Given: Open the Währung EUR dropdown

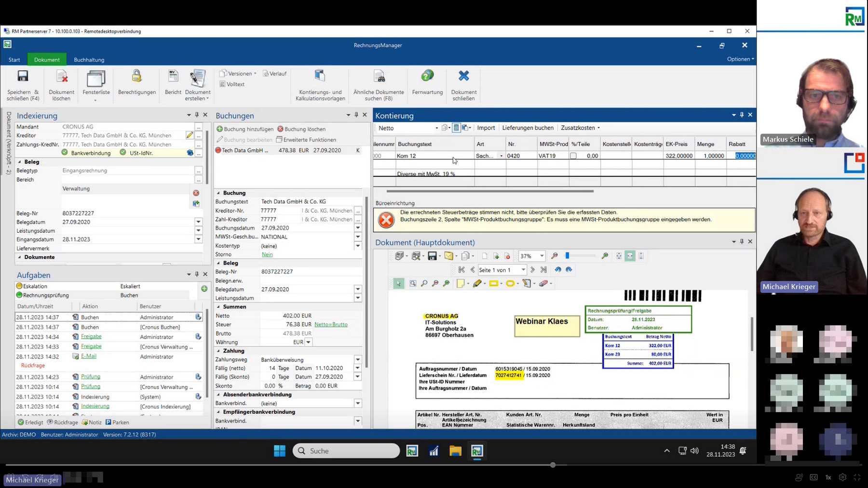Looking at the screenshot, I should [x=309, y=342].
